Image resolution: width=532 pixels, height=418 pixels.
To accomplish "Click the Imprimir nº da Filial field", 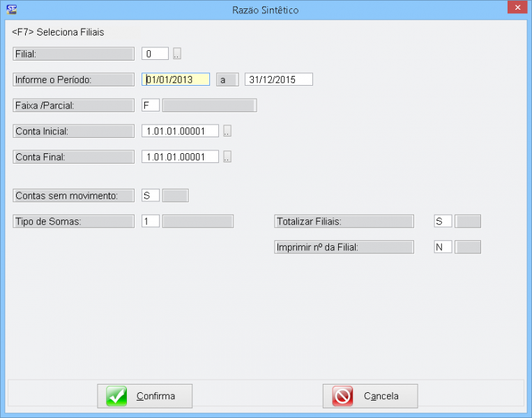I will (443, 247).
